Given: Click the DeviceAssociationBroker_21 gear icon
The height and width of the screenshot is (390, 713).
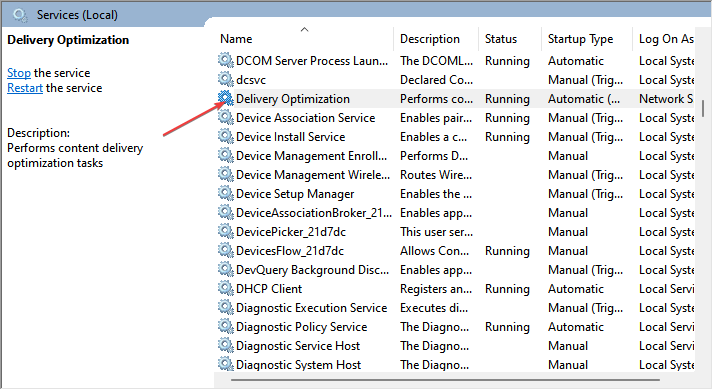Looking at the screenshot, I should pyautogui.click(x=226, y=213).
